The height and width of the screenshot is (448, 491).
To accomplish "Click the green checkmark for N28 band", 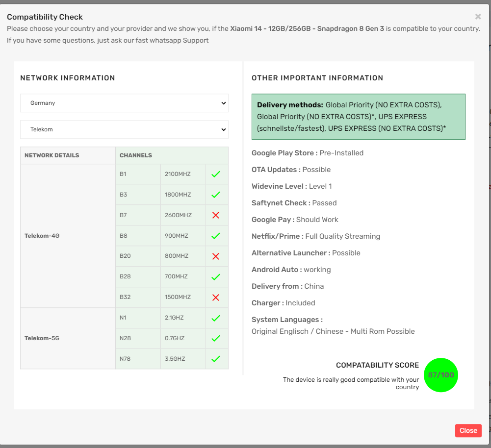I will (x=215, y=338).
